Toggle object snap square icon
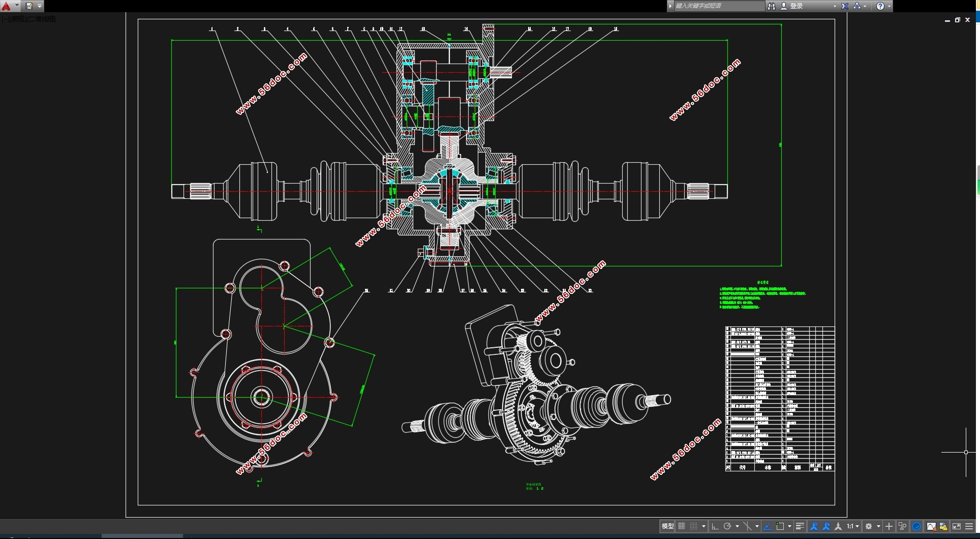Image resolution: width=980 pixels, height=539 pixels. click(x=780, y=526)
